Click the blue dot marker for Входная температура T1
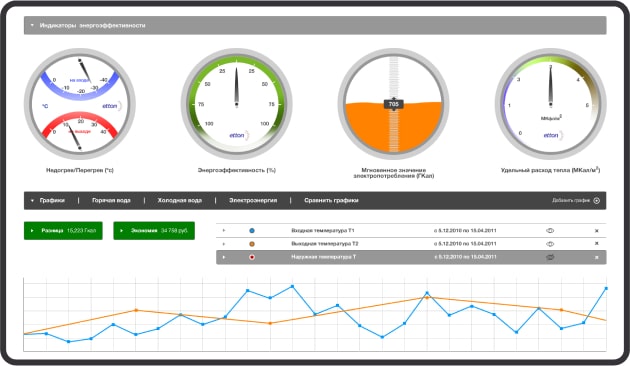Image resolution: width=630 pixels, height=366 pixels. tap(252, 231)
